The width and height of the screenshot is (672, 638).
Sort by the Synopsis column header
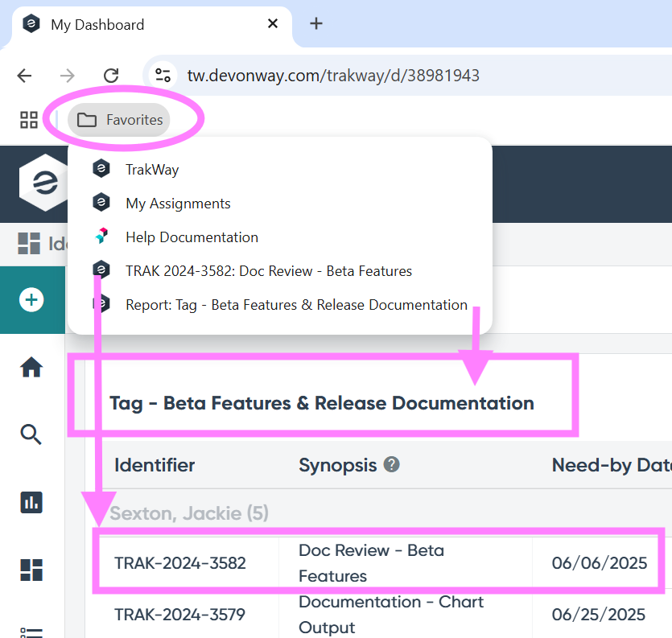coord(338,466)
